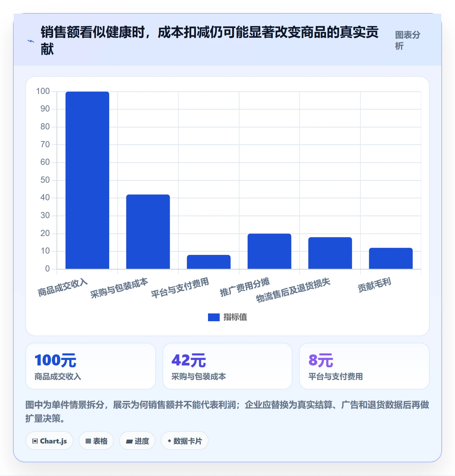The image size is (455, 476).
Task: Click the grid icon in the 表格 chip
Action: [88, 441]
